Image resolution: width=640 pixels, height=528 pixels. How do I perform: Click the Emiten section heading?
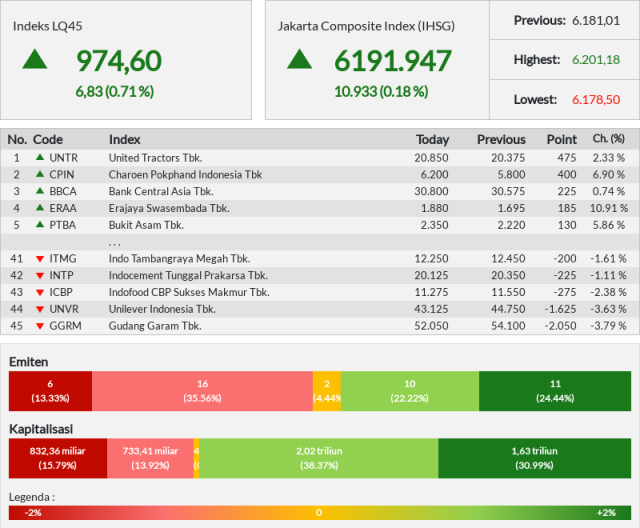coord(29,362)
